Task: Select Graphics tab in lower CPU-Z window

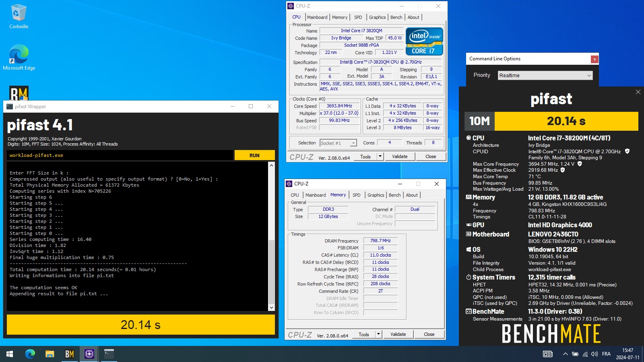Action: (376, 195)
